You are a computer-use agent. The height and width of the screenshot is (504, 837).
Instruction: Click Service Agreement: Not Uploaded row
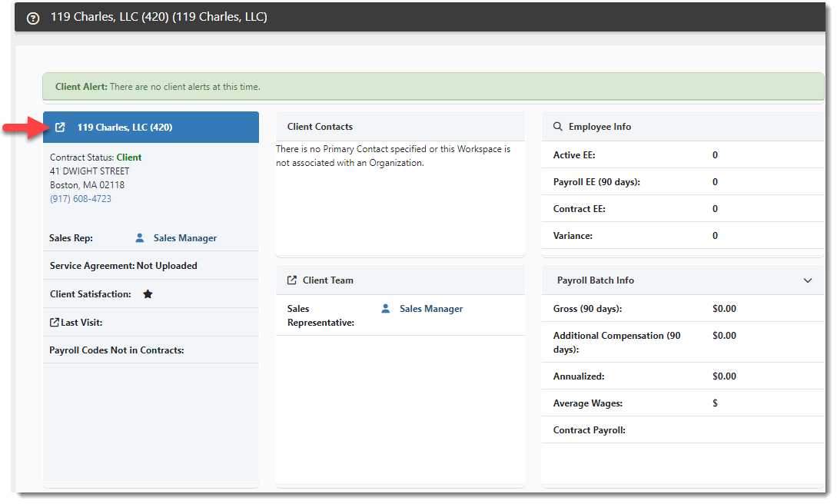(151, 266)
